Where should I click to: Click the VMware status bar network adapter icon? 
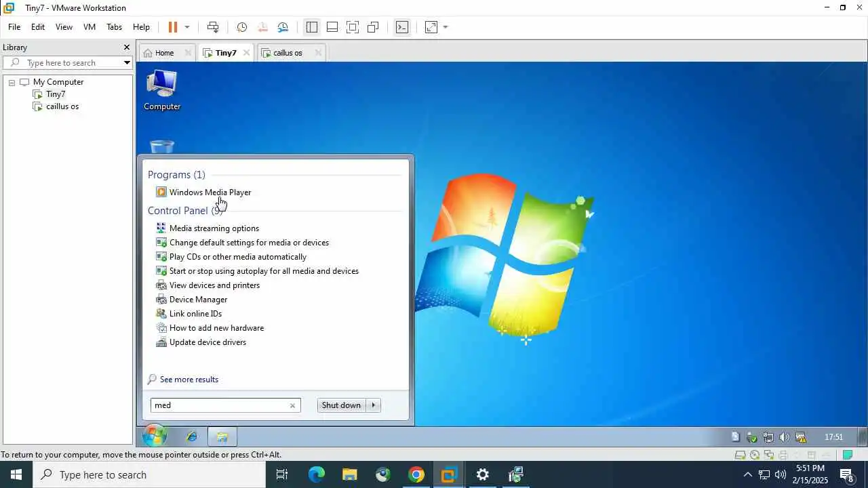(769, 455)
